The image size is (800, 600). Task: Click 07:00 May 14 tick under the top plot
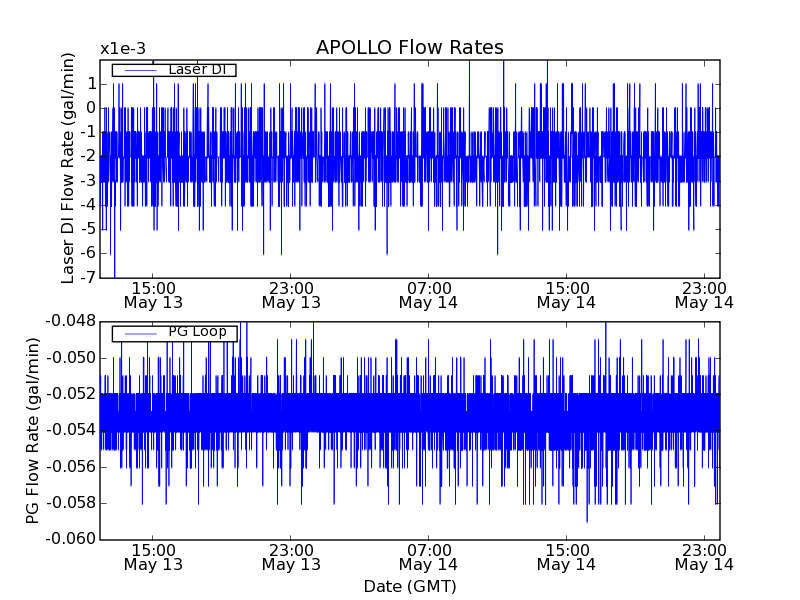pyautogui.click(x=428, y=293)
